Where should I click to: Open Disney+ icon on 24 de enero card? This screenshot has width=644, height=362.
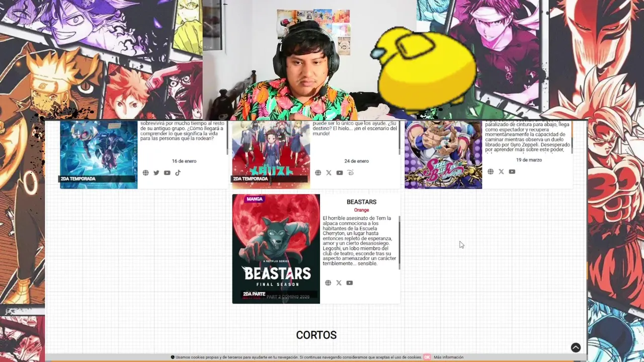[x=351, y=173]
